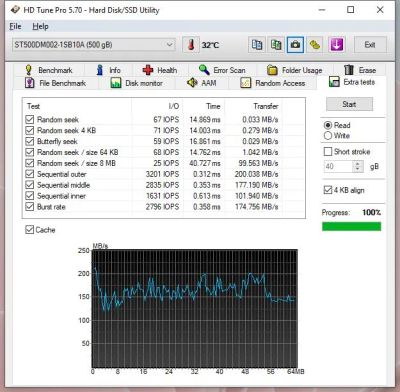Screen dimensions: 400x392
Task: Open the Help menu
Action: (40, 26)
